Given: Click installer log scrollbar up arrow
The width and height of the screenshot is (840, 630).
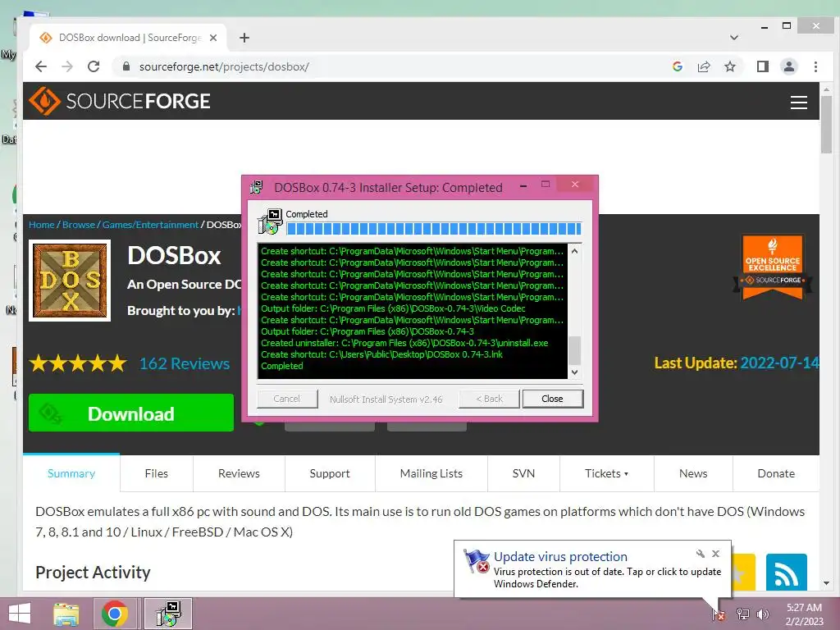Looking at the screenshot, I should [x=574, y=251].
